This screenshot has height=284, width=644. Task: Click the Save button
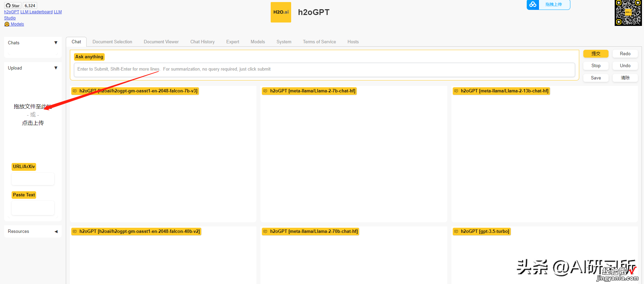click(x=596, y=78)
